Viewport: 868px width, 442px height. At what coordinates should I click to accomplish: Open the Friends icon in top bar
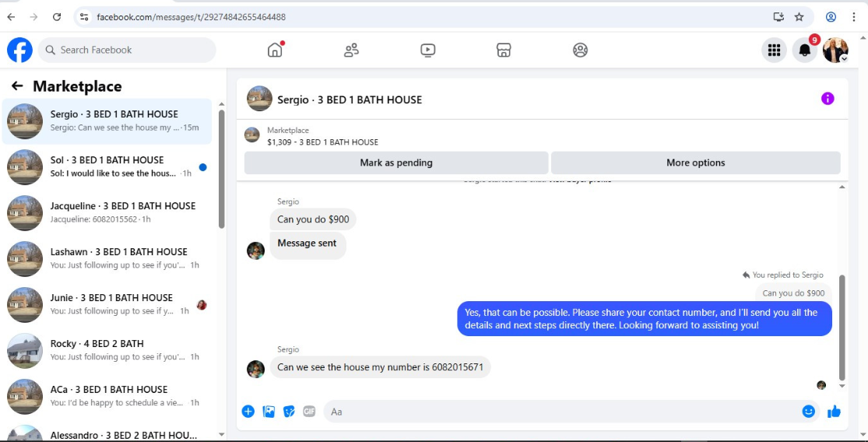(x=352, y=51)
